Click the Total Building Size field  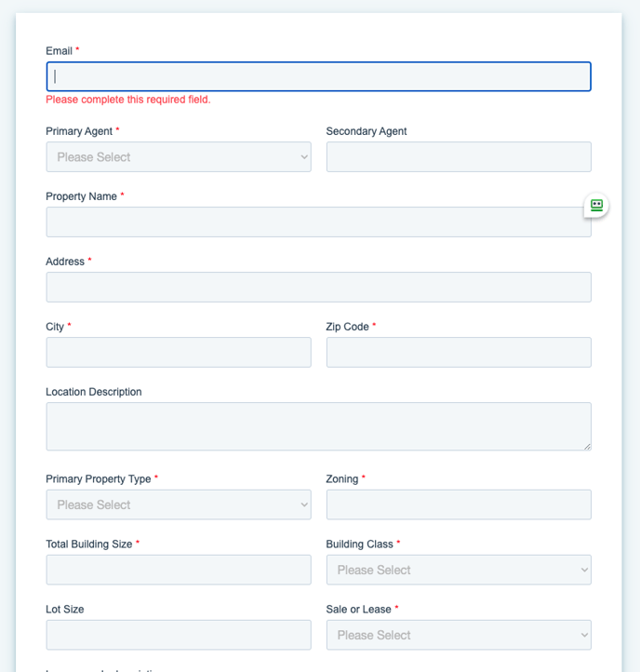tap(179, 570)
